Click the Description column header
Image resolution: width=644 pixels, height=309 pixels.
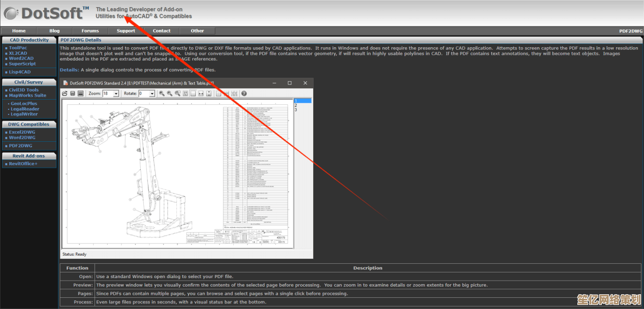368,268
